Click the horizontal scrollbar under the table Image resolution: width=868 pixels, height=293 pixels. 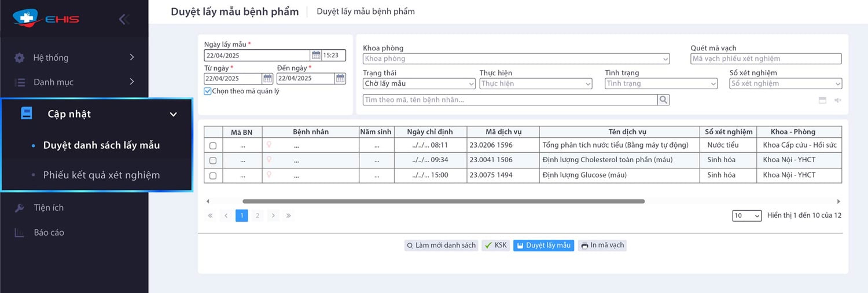point(443,202)
